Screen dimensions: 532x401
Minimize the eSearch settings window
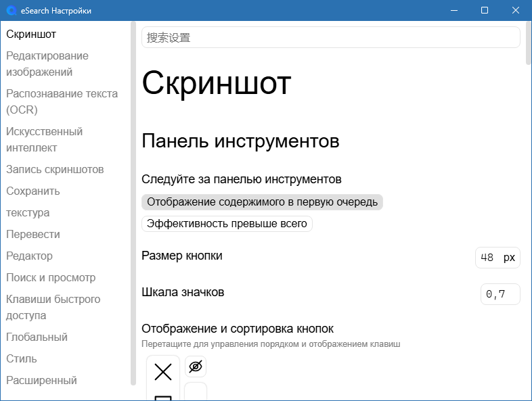click(454, 11)
